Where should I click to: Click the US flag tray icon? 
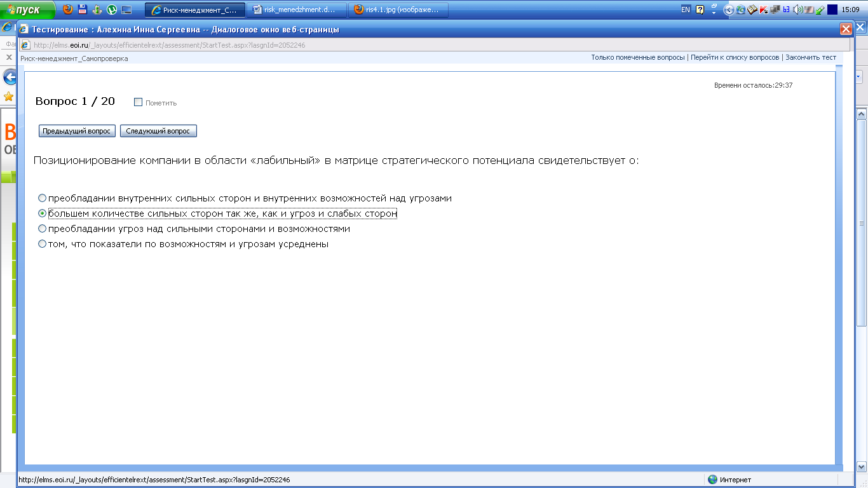click(x=809, y=10)
